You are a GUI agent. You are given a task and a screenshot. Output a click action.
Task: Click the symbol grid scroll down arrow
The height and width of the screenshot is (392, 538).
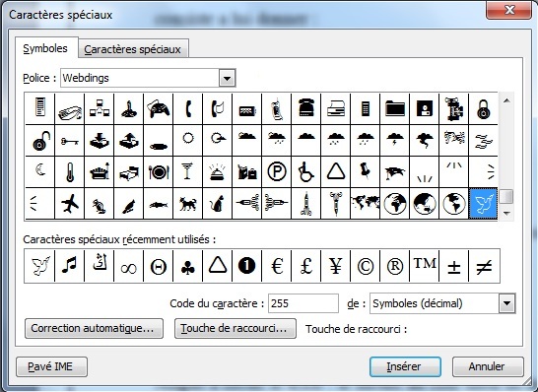(x=506, y=214)
